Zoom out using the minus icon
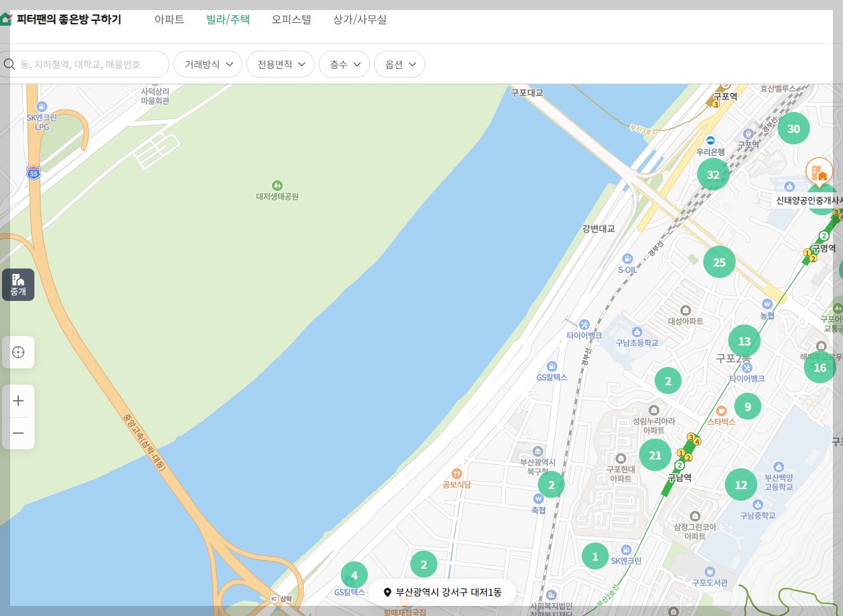The height and width of the screenshot is (616, 843). [18, 432]
